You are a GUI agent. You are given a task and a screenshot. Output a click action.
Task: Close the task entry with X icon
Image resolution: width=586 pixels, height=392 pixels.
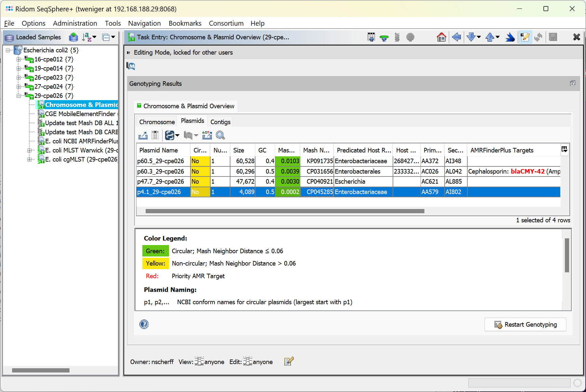(x=576, y=37)
